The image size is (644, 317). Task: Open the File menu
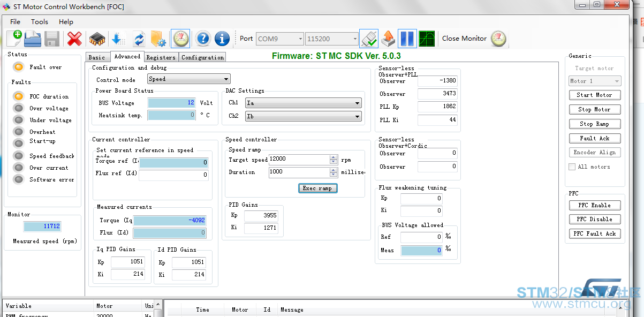pyautogui.click(x=16, y=22)
